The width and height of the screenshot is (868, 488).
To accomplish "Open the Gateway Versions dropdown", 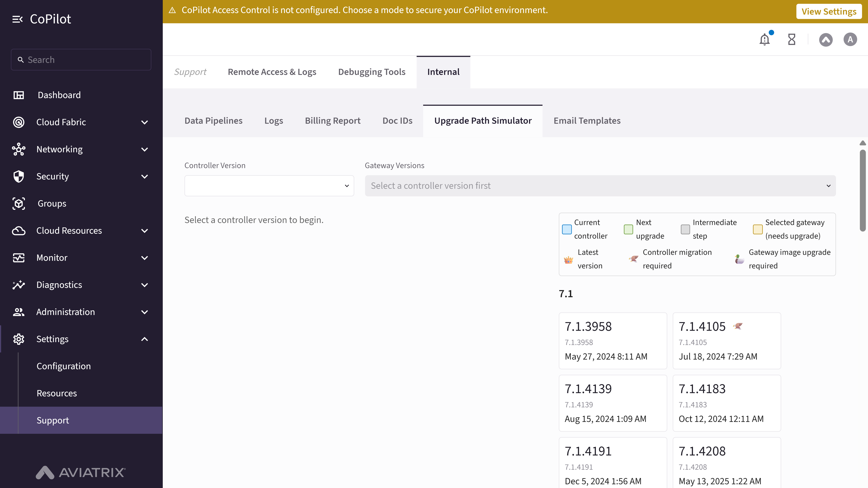I will click(x=600, y=186).
